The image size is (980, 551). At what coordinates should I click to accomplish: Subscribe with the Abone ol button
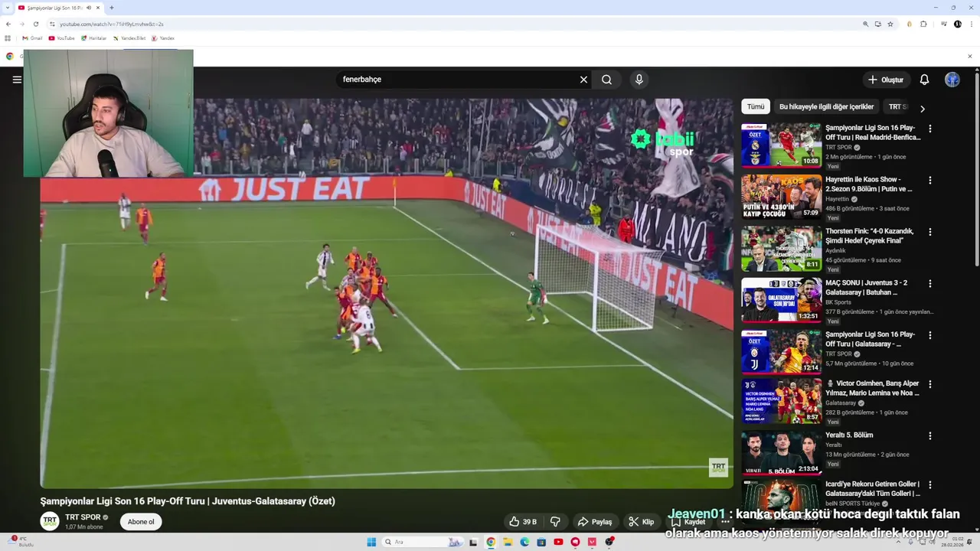[x=141, y=522]
